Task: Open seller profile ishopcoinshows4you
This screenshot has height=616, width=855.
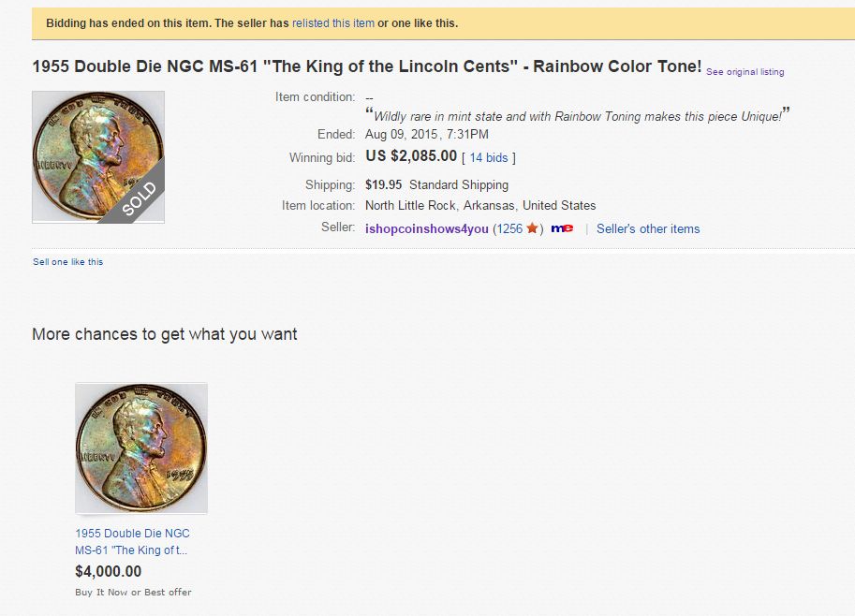Action: (427, 228)
